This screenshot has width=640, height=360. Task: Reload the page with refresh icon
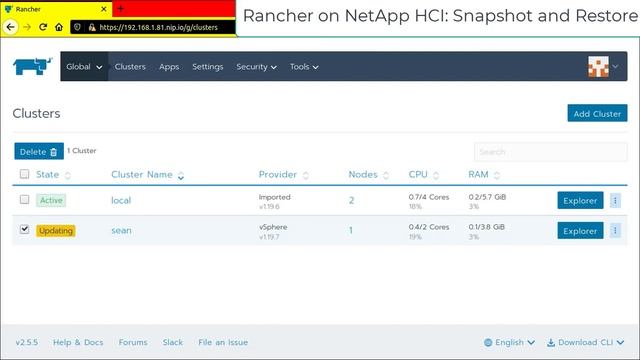click(43, 27)
